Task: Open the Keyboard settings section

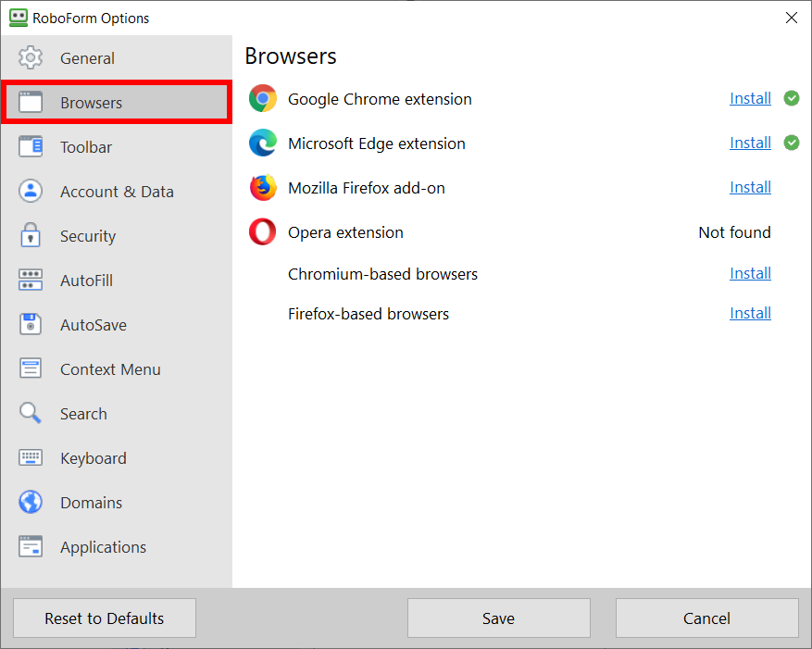Action: point(117,458)
